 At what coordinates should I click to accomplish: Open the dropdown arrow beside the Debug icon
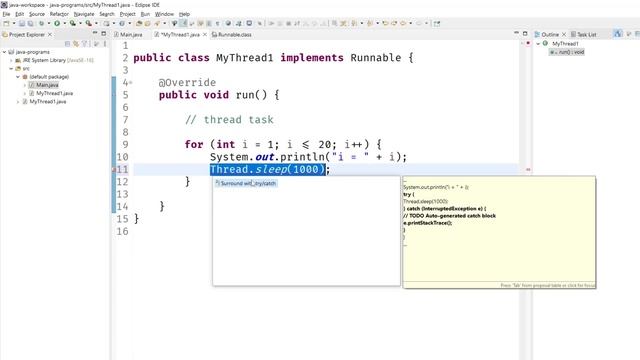click(49, 23)
